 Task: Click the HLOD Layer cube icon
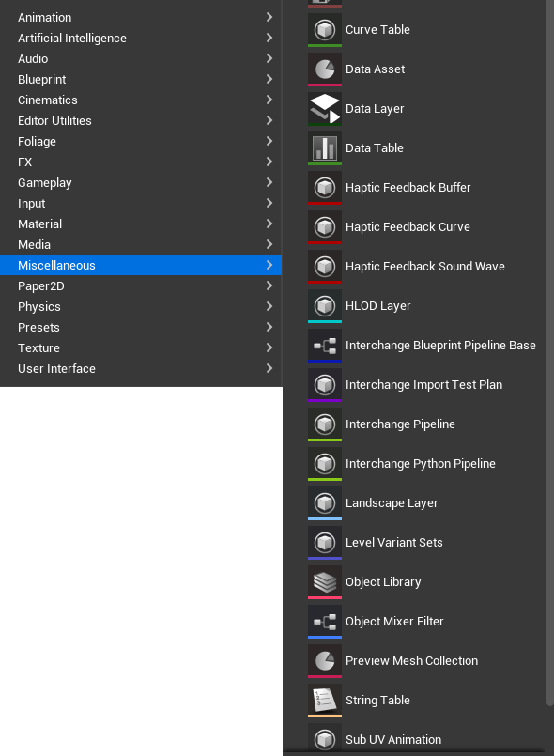coord(325,305)
